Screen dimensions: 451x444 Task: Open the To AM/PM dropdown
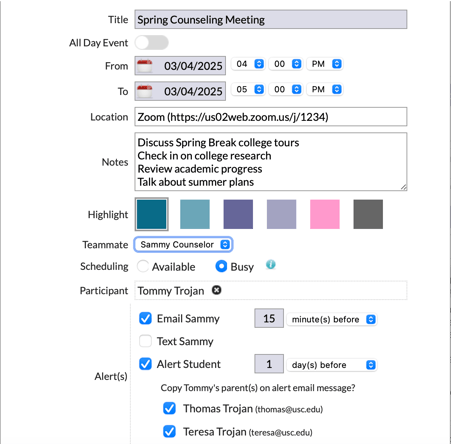click(325, 90)
